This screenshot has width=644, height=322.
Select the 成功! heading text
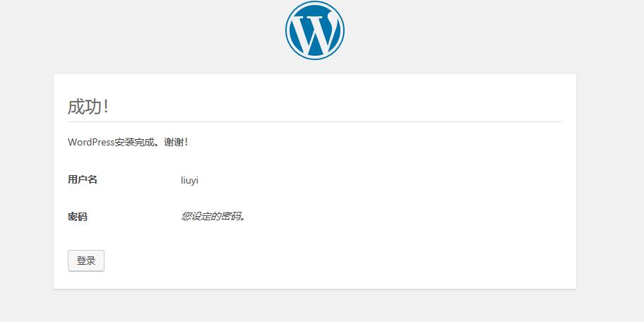[88, 107]
